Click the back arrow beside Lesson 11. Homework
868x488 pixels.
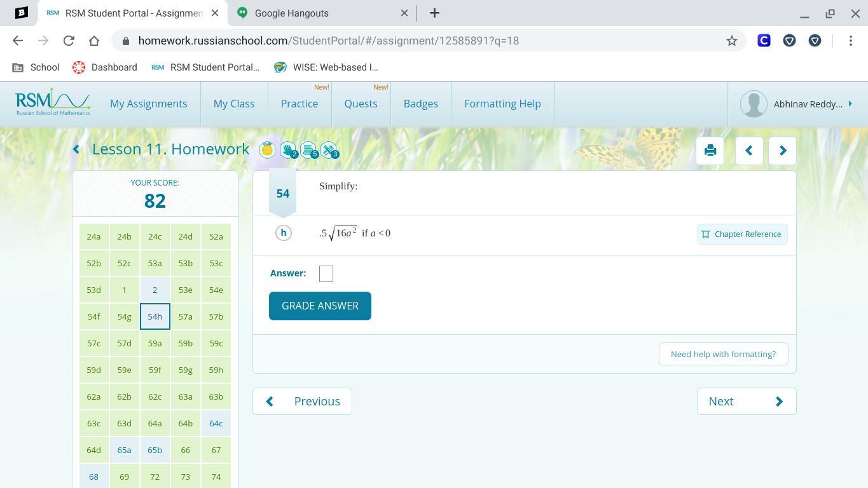coord(76,149)
